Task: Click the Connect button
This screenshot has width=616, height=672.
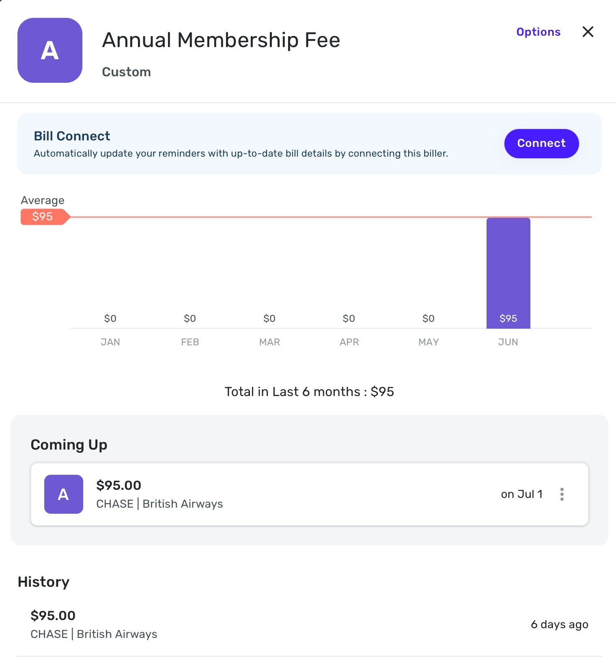Action: [x=541, y=143]
